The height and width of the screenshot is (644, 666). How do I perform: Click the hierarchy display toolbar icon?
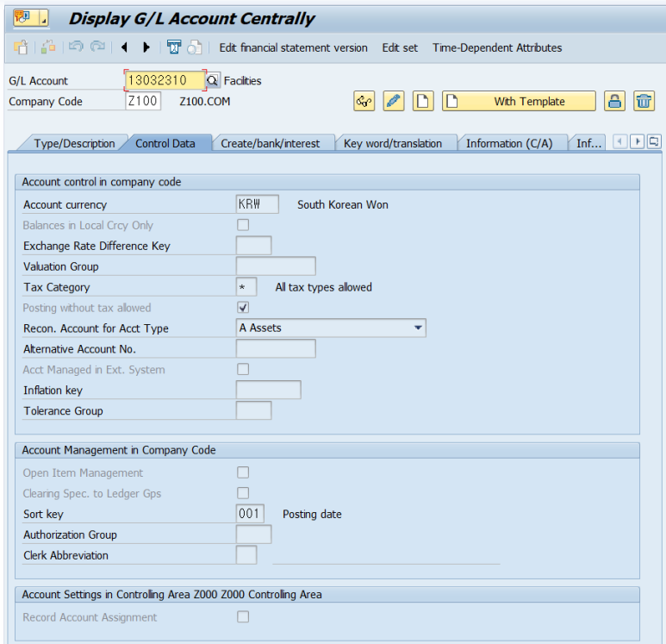click(x=48, y=47)
